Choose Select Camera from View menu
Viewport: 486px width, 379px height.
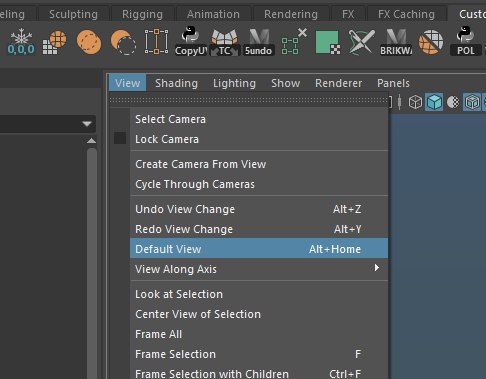pos(259,119)
